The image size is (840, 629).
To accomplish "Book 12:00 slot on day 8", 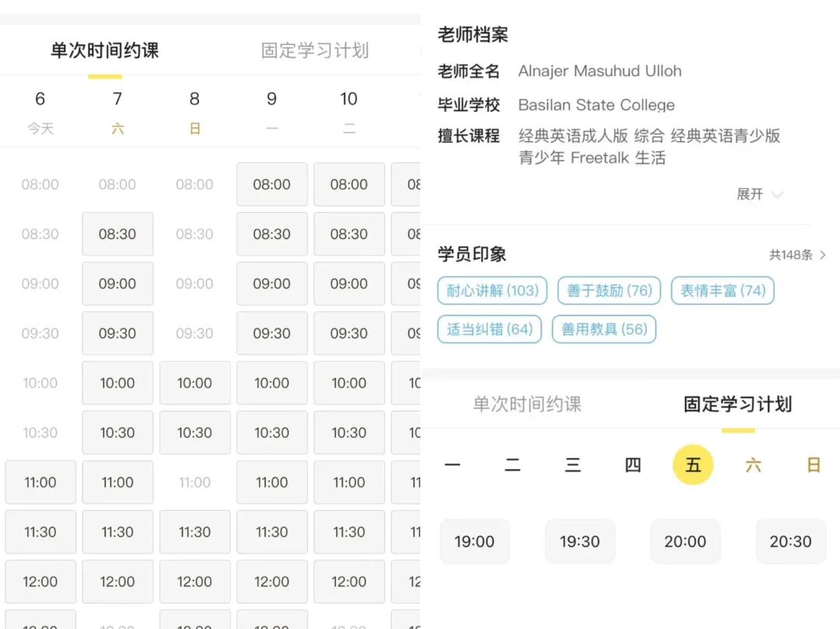I will coord(194,582).
